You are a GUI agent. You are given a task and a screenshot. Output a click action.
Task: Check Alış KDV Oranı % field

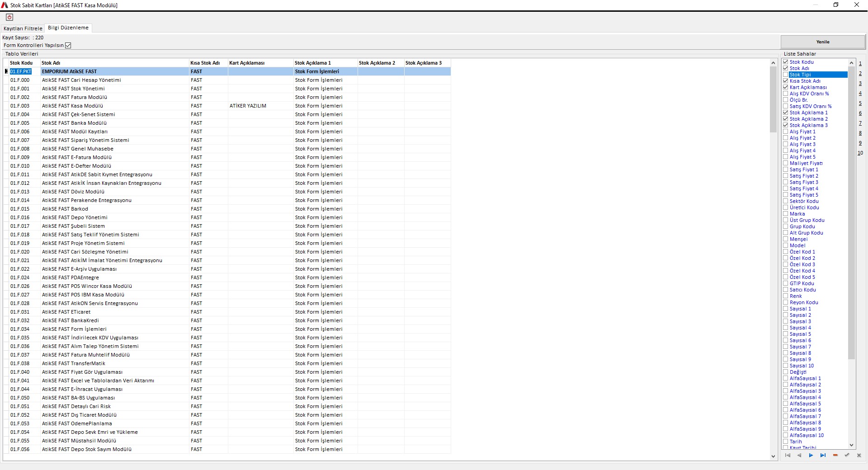point(786,94)
